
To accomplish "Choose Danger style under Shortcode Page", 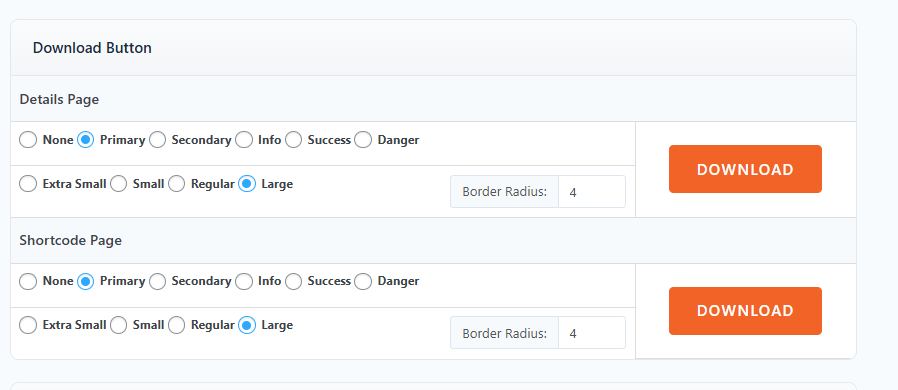I will (363, 281).
